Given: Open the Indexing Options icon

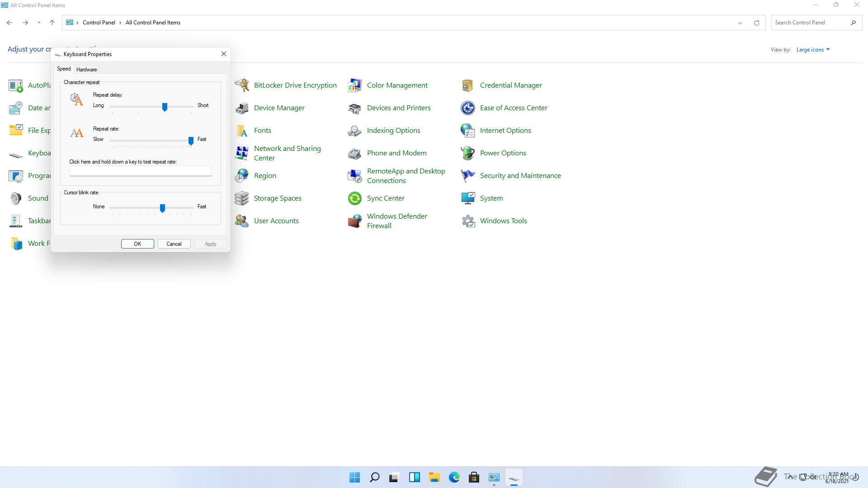Looking at the screenshot, I should click(x=355, y=130).
